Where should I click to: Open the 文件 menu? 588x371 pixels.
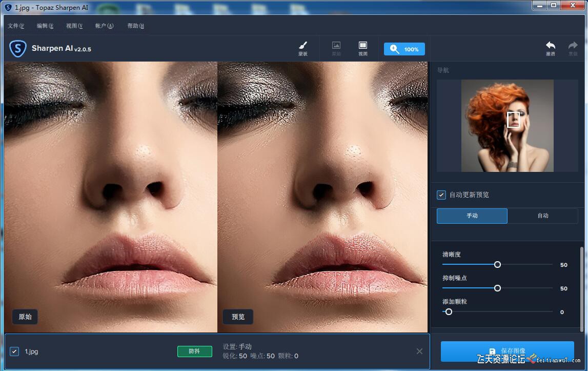coord(16,26)
